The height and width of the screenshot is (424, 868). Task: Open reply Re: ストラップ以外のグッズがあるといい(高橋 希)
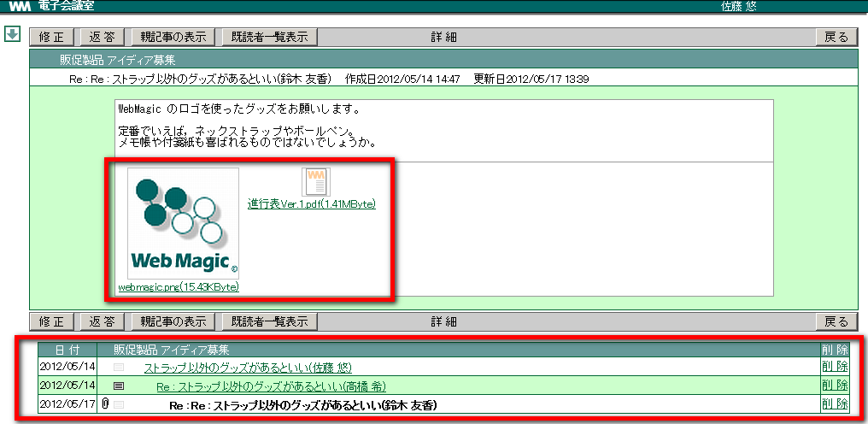pos(272,386)
